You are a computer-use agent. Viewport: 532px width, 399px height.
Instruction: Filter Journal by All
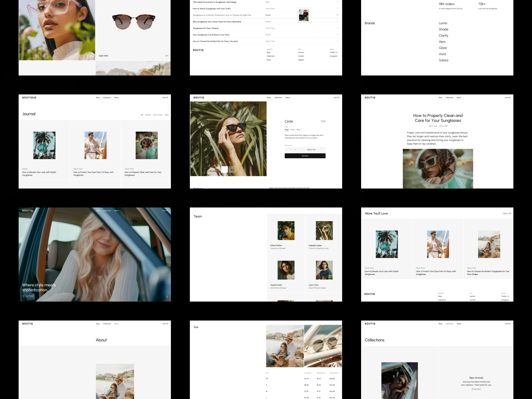(142, 115)
